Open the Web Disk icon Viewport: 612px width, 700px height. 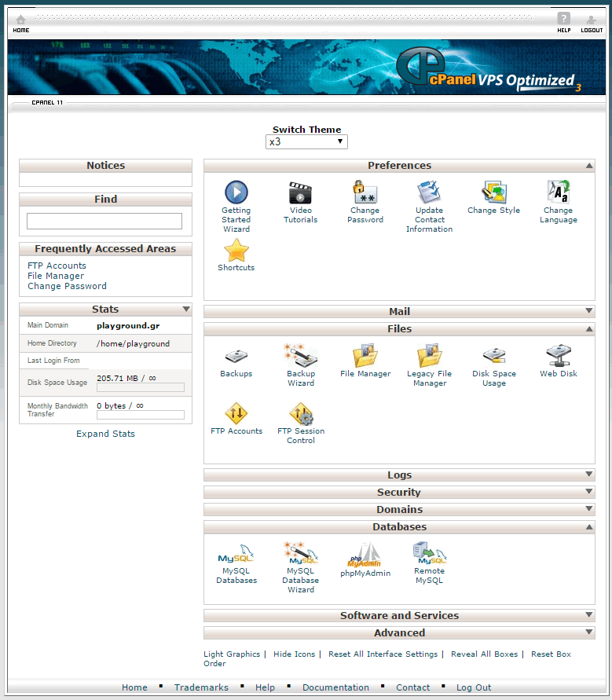559,355
